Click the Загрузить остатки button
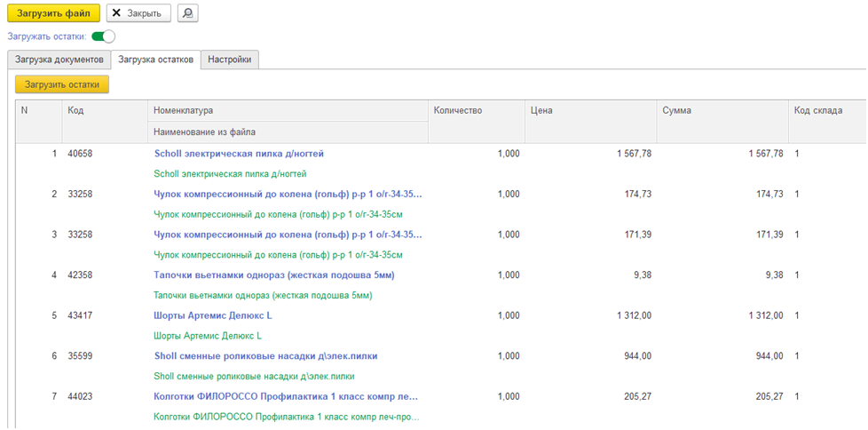Viewport: 868px width, 430px height. pyautogui.click(x=62, y=84)
